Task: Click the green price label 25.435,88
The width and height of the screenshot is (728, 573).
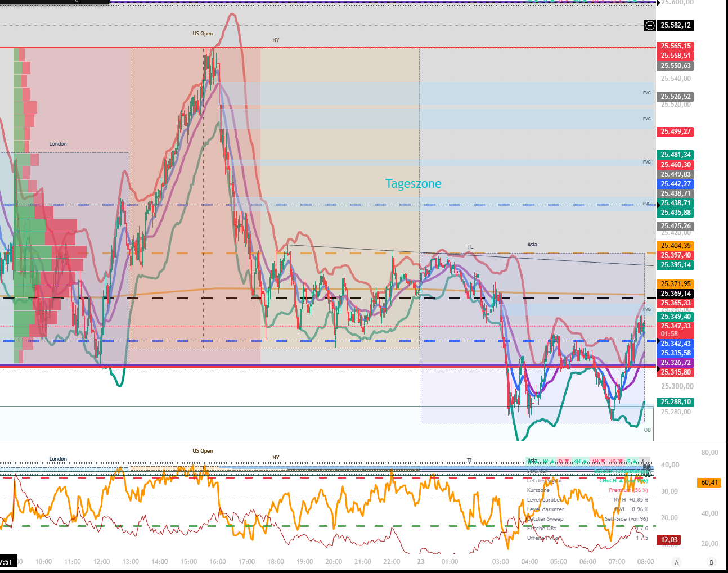Action: [675, 213]
